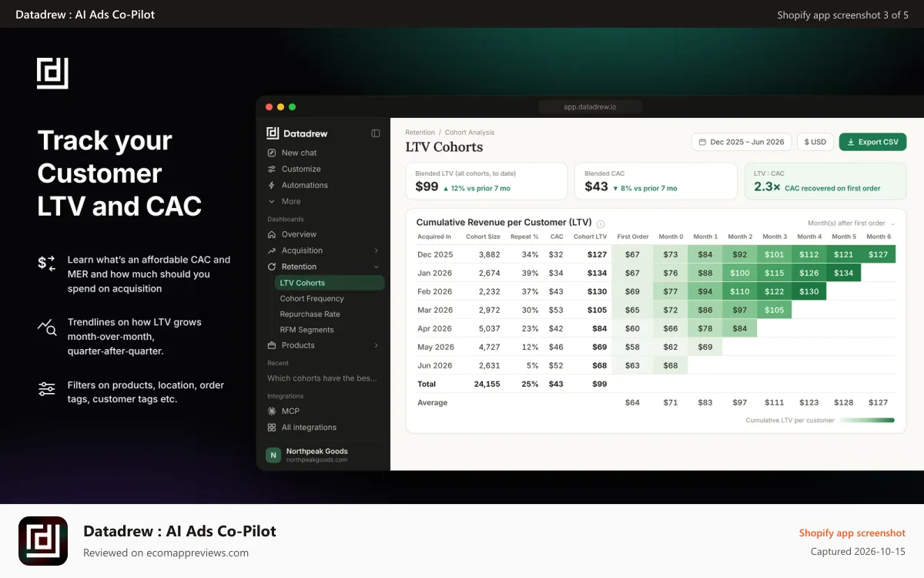
Task: Expand the Acquisition section chevron
Action: (377, 250)
